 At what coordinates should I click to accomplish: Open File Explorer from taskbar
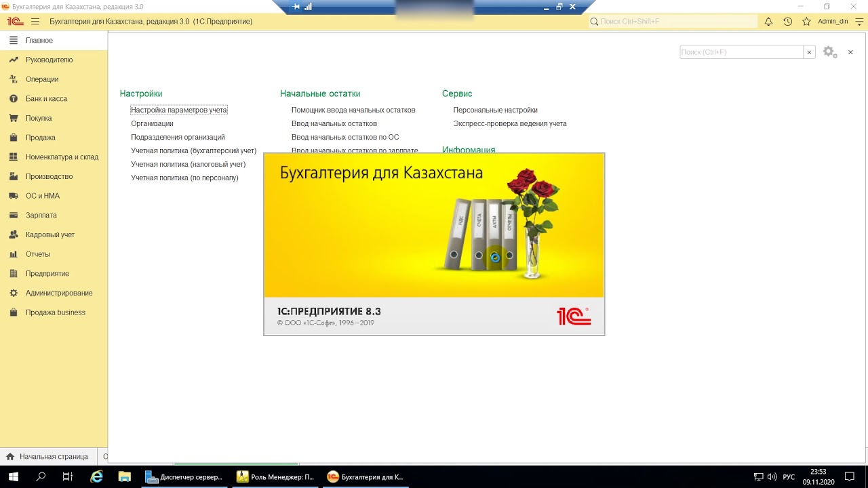click(x=124, y=477)
